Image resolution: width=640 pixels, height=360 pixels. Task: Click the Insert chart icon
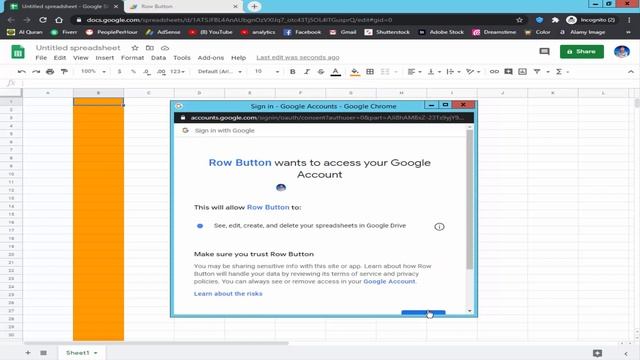pyautogui.click(x=522, y=71)
